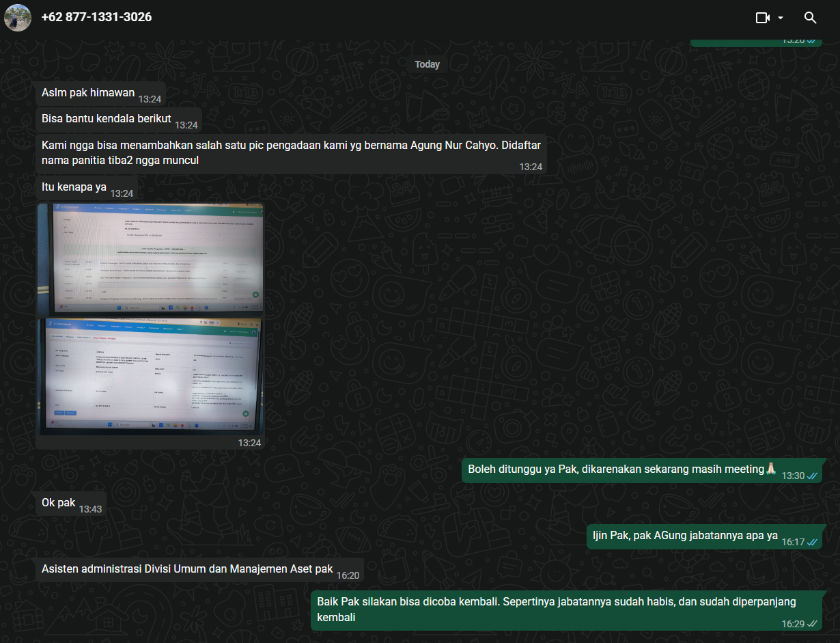This screenshot has height=643, width=840.
Task: Open contact info for +62 877-1331-3026
Action: (x=96, y=17)
